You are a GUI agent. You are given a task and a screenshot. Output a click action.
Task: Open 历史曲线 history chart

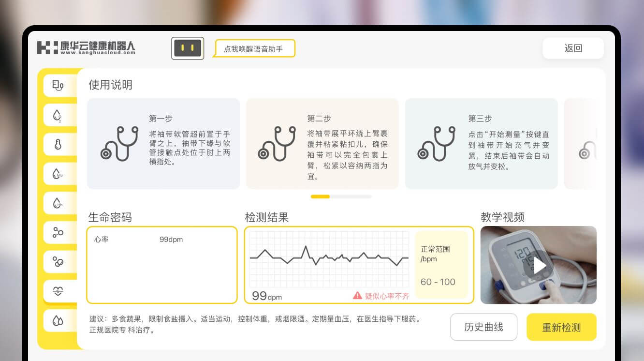(483, 327)
